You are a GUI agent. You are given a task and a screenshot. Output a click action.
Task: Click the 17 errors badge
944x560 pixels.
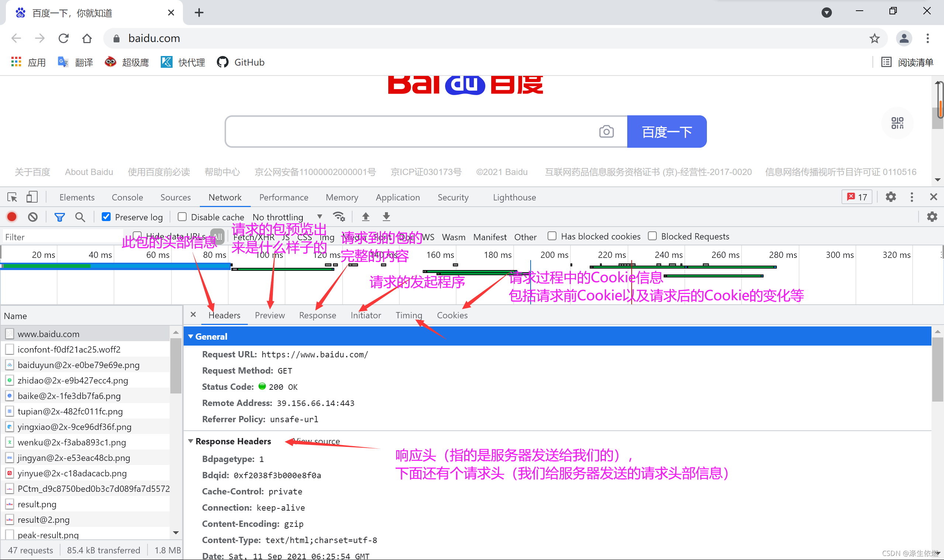click(857, 197)
